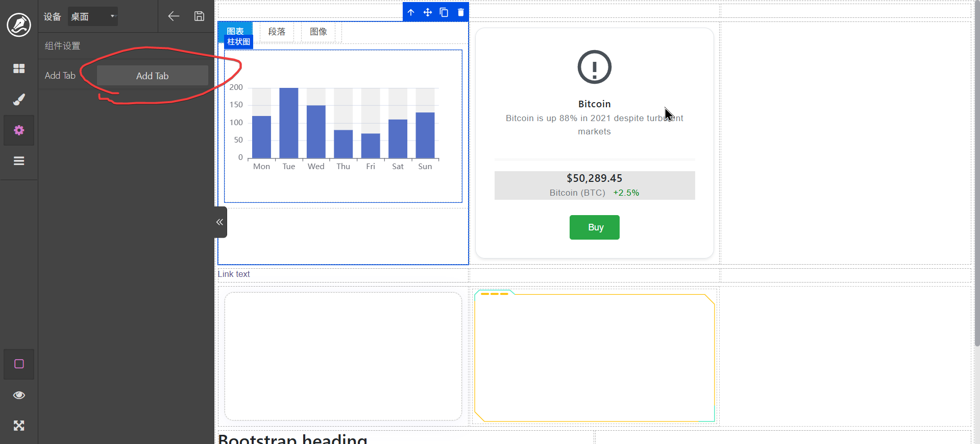Open the layers hamburger menu icon

[19, 161]
